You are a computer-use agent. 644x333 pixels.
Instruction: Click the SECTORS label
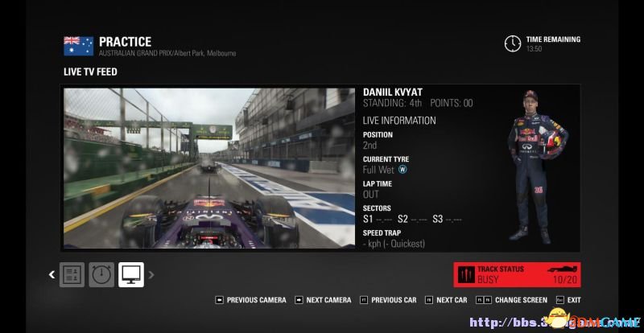(x=377, y=208)
